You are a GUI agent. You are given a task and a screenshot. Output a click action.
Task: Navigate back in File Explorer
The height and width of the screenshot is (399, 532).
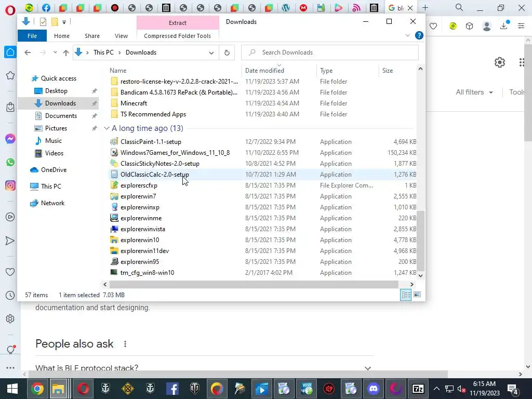pos(28,52)
